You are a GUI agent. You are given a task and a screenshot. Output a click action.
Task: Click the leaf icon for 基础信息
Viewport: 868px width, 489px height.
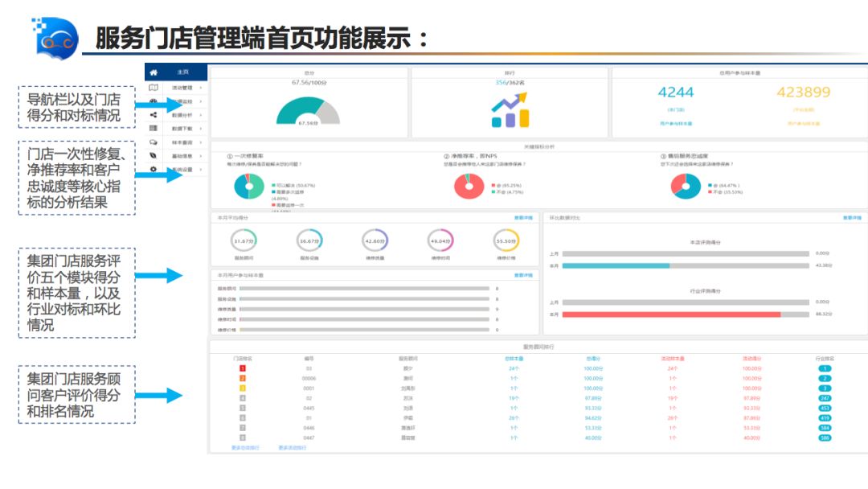[154, 155]
